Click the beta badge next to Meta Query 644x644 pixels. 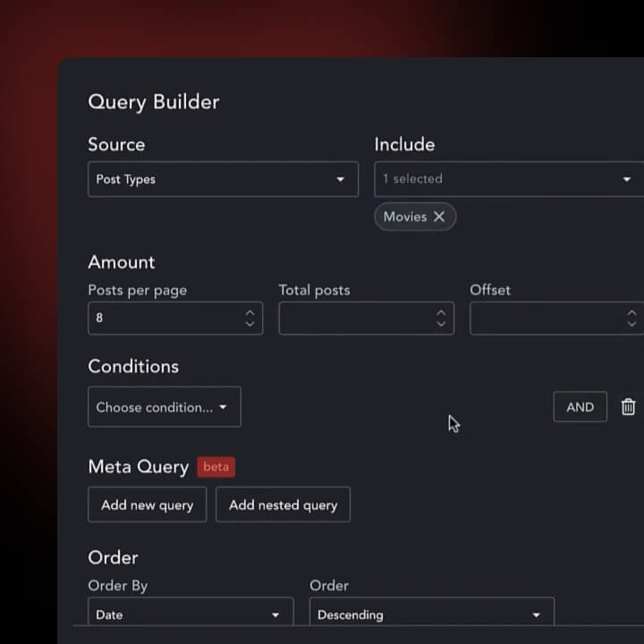[x=216, y=467]
